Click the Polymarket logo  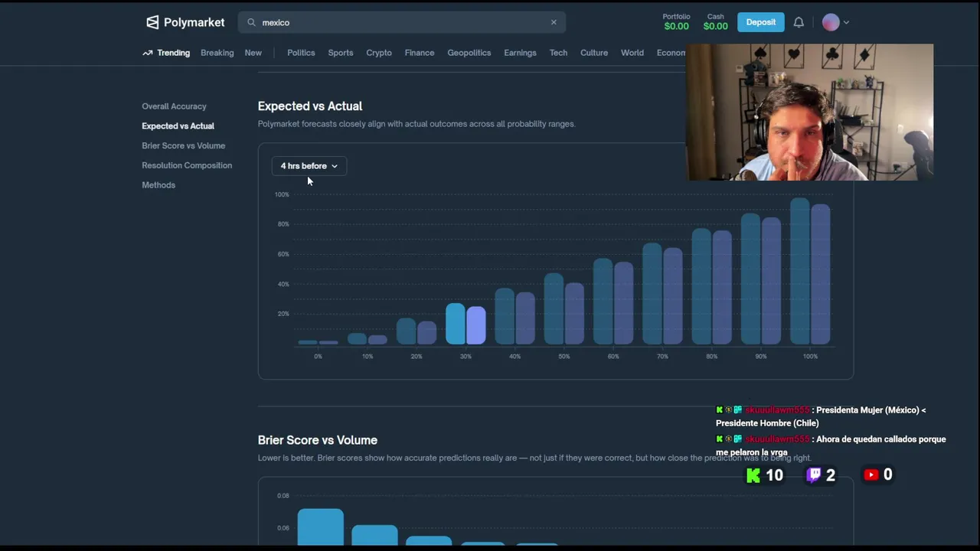pyautogui.click(x=185, y=22)
